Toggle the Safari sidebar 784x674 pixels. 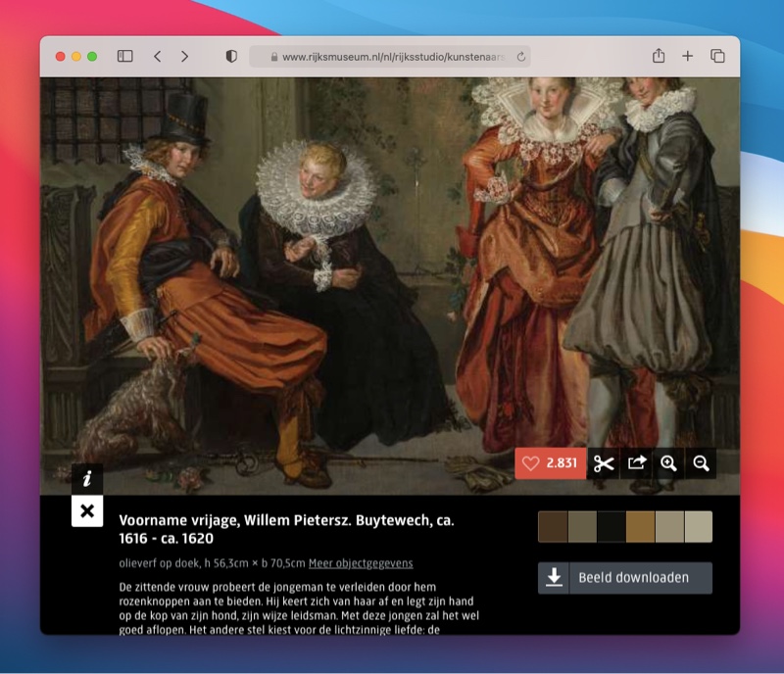pos(125,56)
